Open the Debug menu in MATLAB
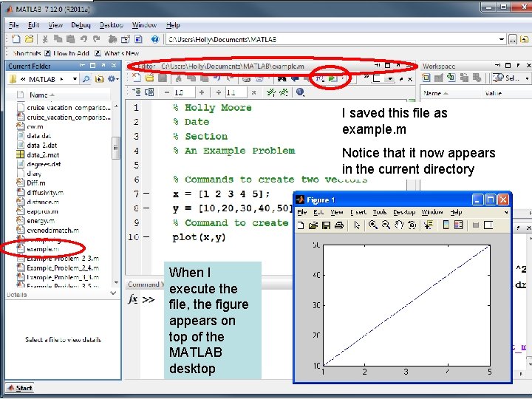 tap(81, 25)
